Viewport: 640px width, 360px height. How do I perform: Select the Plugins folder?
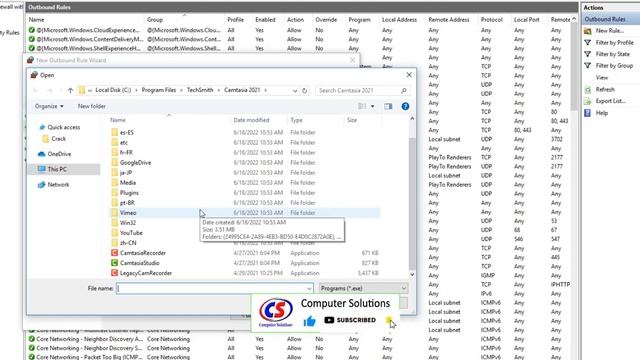point(129,193)
